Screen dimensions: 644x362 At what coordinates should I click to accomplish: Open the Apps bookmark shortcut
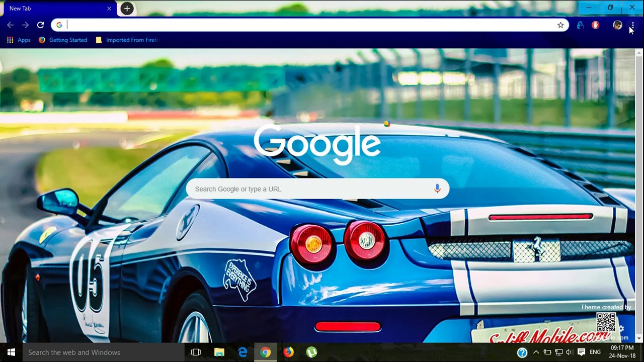point(19,40)
